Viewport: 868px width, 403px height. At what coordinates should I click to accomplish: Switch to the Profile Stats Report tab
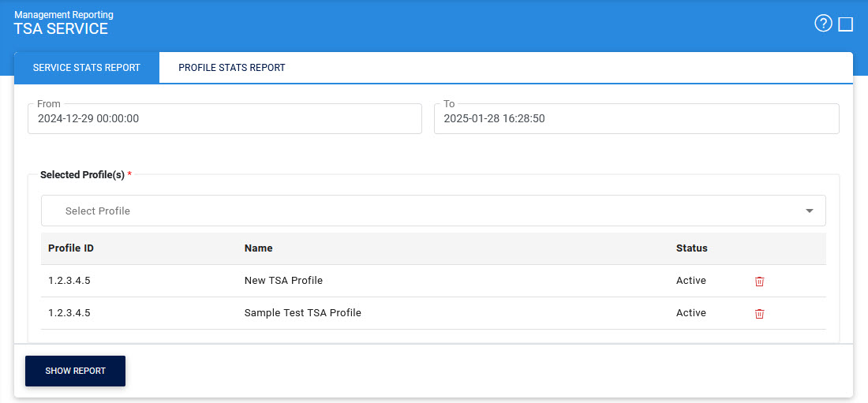pyautogui.click(x=231, y=68)
